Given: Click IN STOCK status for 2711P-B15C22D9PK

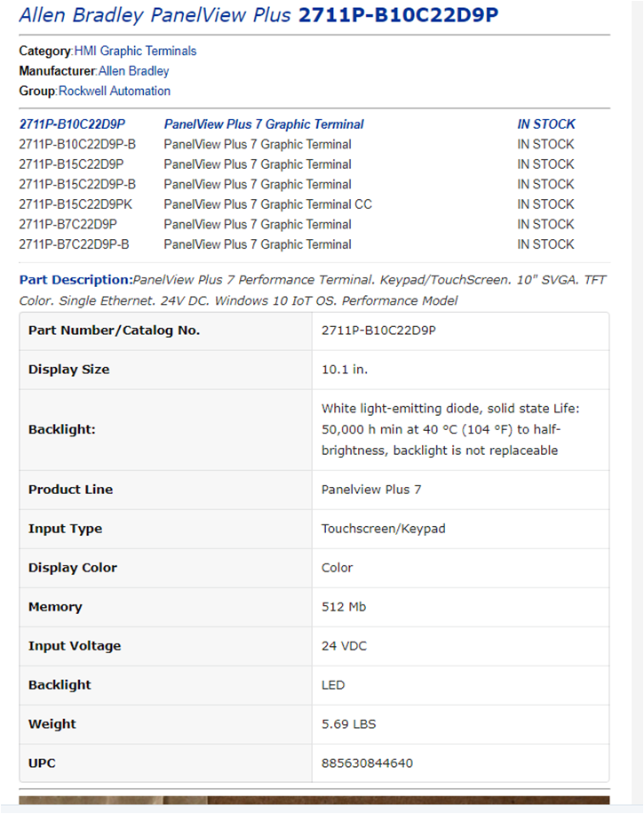Looking at the screenshot, I should click(545, 204).
